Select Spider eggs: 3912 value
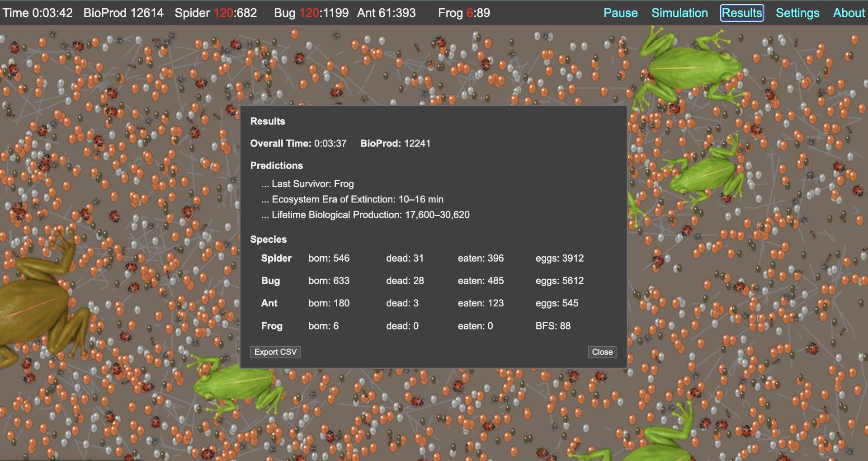This screenshot has height=461, width=868. (x=560, y=259)
